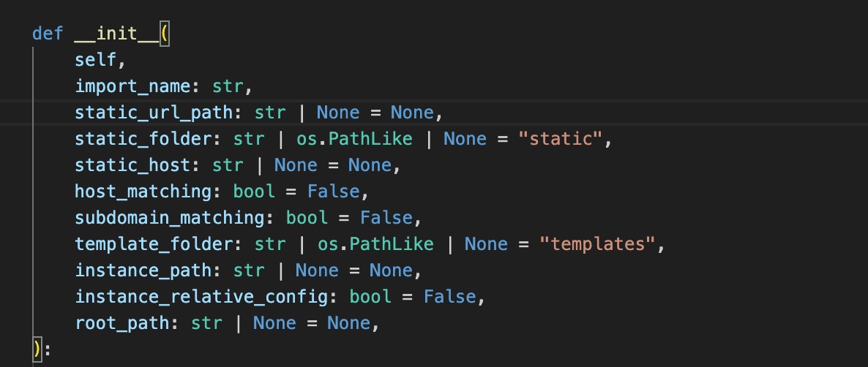Click the root_path parameter
Image resolution: width=868 pixels, height=367 pixels.
point(127,323)
